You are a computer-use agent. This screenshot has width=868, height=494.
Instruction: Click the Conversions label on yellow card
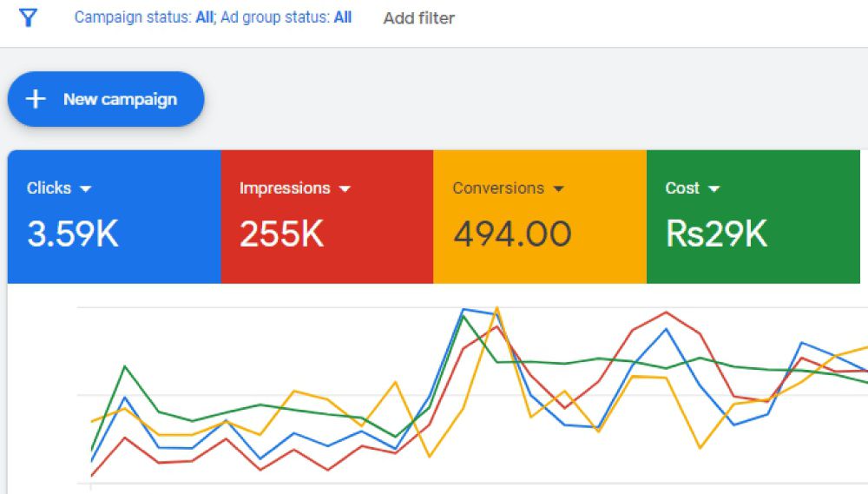pyautogui.click(x=498, y=188)
